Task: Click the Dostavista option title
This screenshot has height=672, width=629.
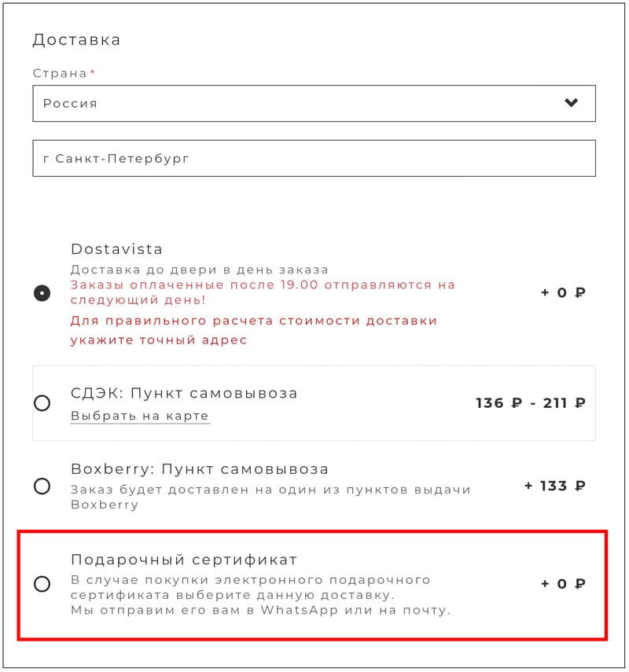Action: [116, 249]
